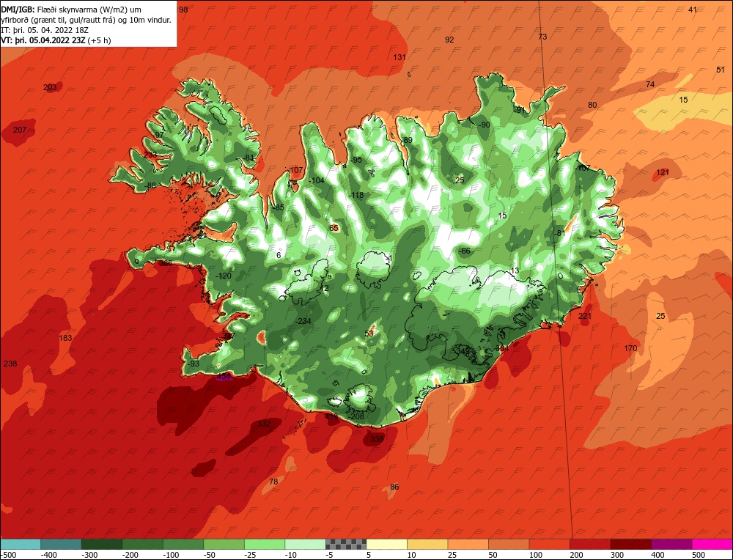Pick the 50 to 100 legend swatch
The width and height of the screenshot is (733, 560).
[x=509, y=544]
